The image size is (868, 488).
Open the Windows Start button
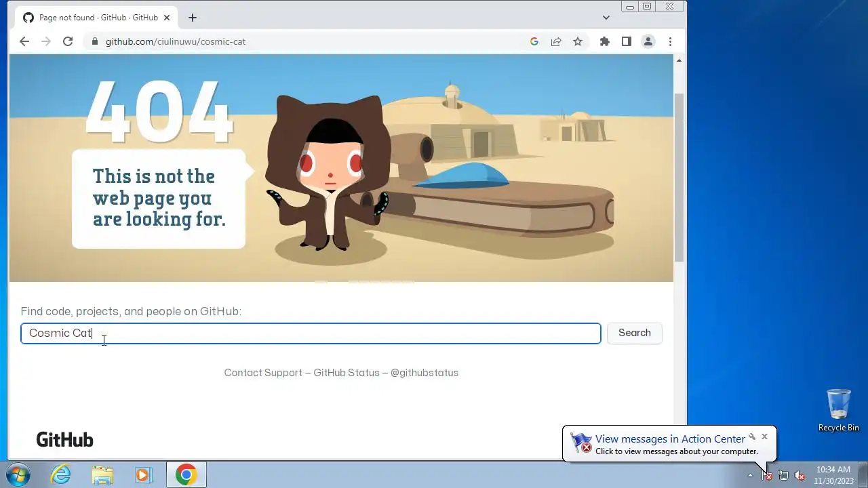(18, 474)
